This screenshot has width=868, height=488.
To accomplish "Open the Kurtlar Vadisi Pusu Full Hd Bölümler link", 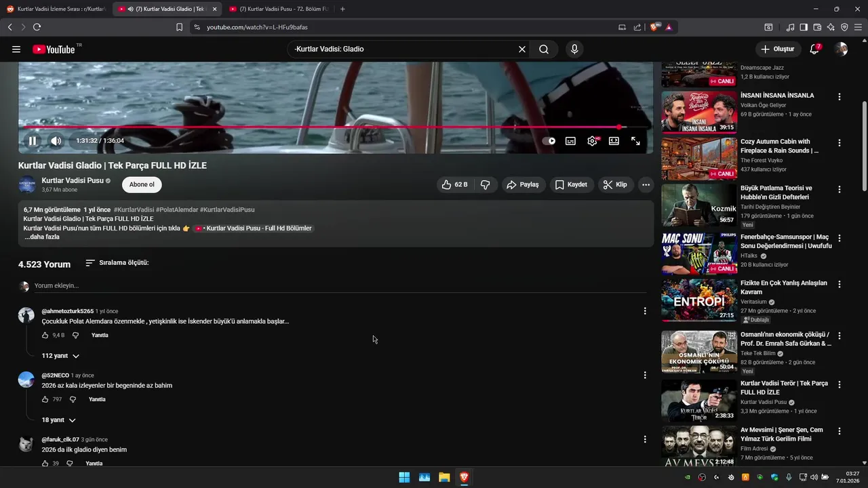I will [x=254, y=228].
